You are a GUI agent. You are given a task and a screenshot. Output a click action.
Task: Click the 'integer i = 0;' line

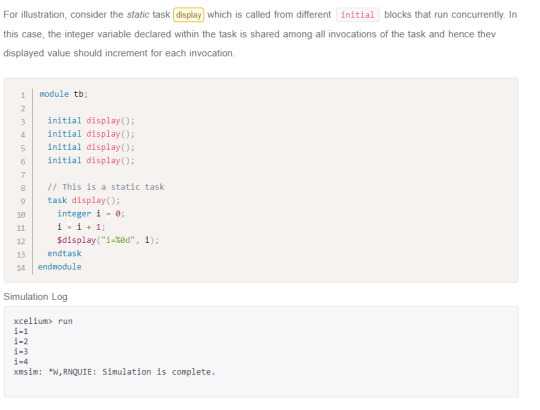pos(91,213)
